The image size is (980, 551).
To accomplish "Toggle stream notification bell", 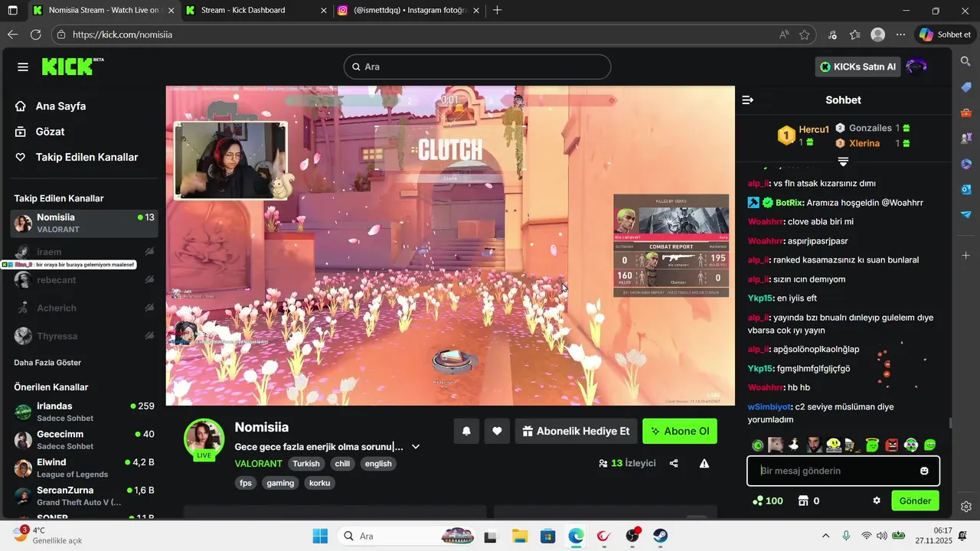I will pos(466,431).
